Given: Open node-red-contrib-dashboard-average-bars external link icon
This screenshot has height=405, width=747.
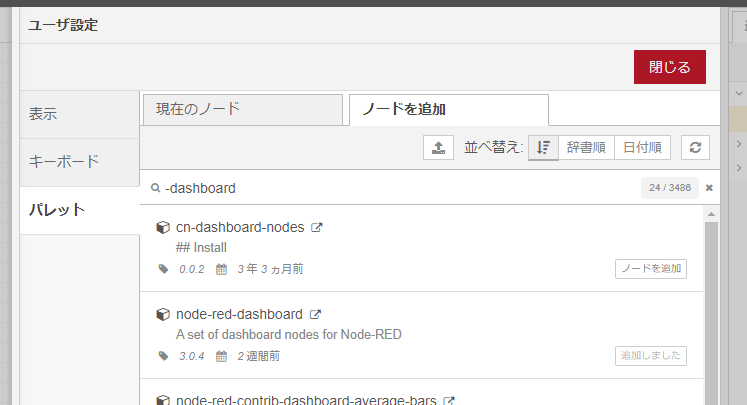Looking at the screenshot, I should 449,401.
